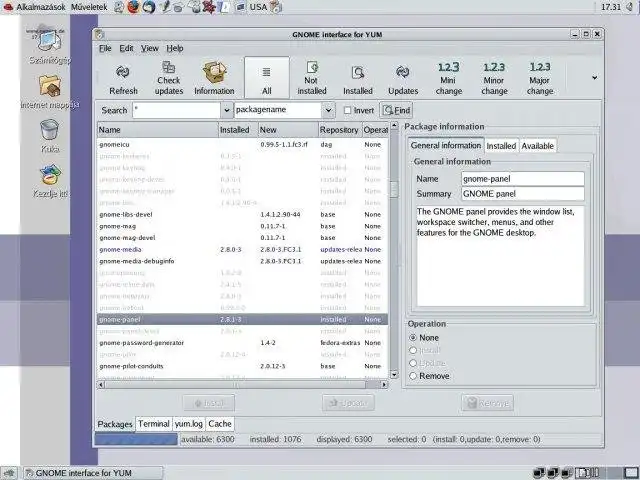
Task: Click the progress bar in status bar
Action: [x=136, y=440]
